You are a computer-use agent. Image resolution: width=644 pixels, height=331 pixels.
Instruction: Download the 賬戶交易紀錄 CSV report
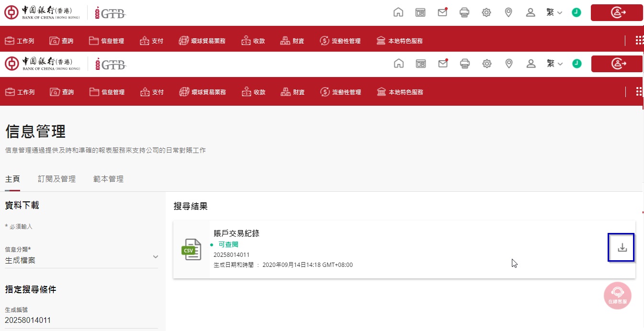pos(621,248)
